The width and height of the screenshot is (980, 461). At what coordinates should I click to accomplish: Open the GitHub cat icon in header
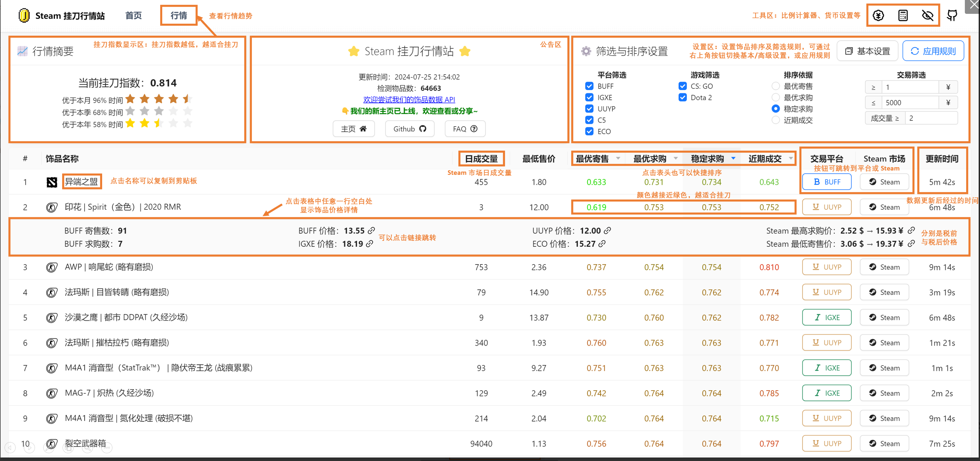(952, 16)
